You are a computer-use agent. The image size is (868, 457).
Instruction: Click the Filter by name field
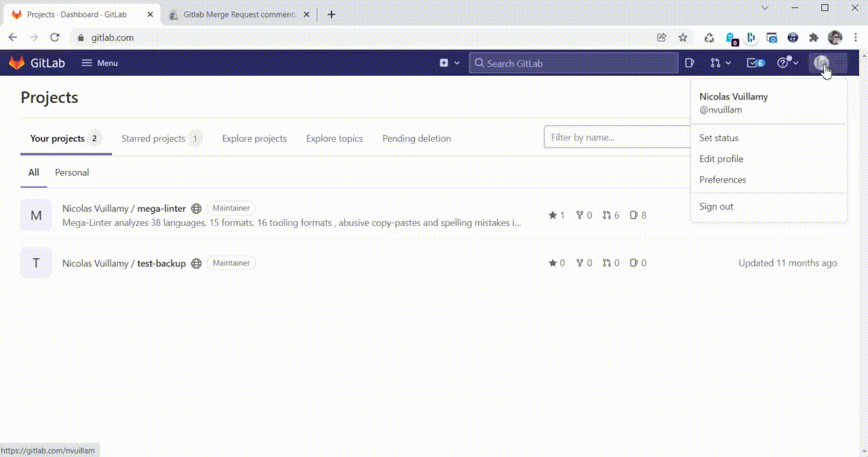tap(614, 137)
